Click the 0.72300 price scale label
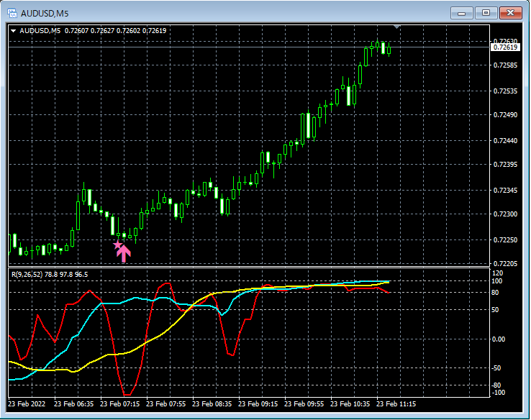This screenshot has width=531, height=420. (x=505, y=214)
